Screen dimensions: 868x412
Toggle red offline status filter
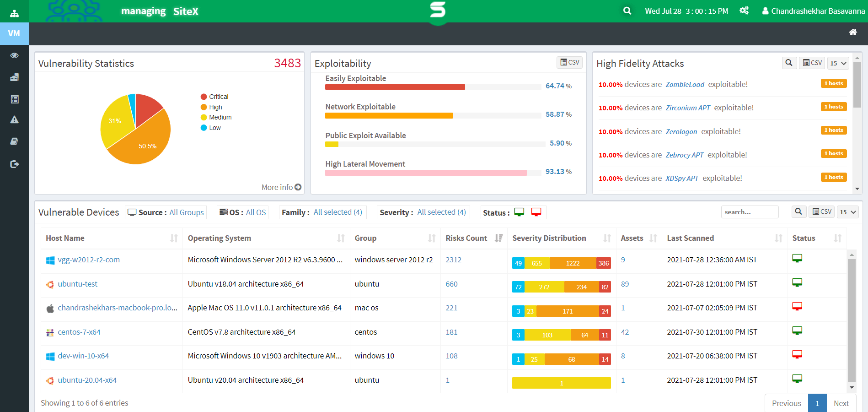[536, 212]
